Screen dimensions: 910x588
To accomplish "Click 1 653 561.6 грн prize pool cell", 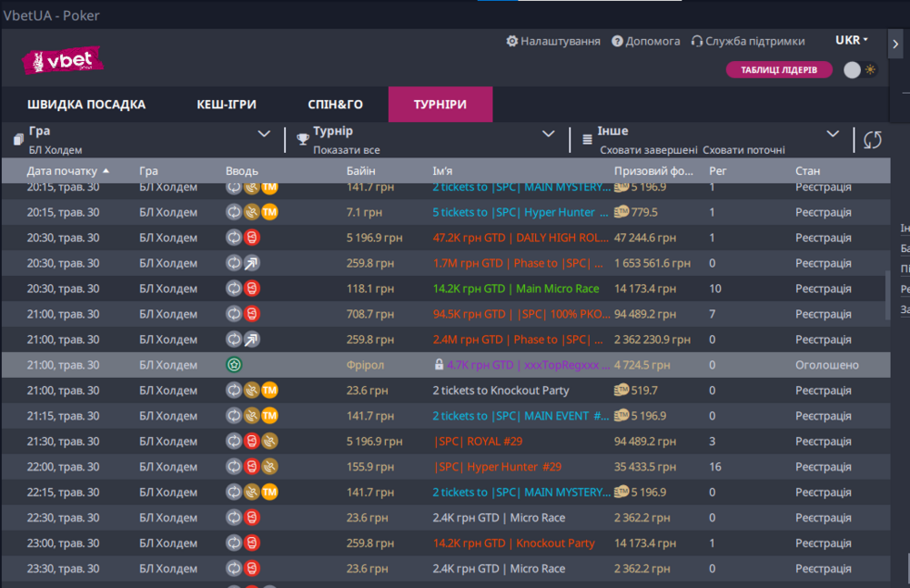I will point(652,263).
